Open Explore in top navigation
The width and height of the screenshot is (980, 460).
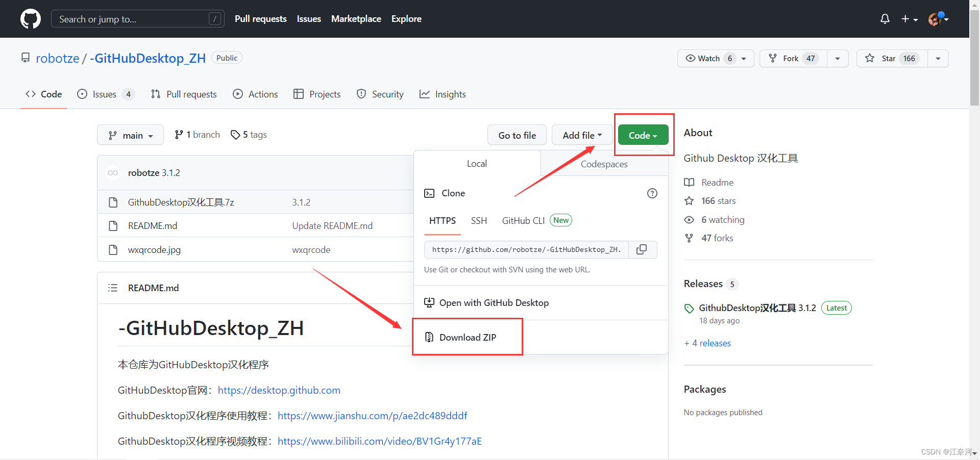point(406,19)
